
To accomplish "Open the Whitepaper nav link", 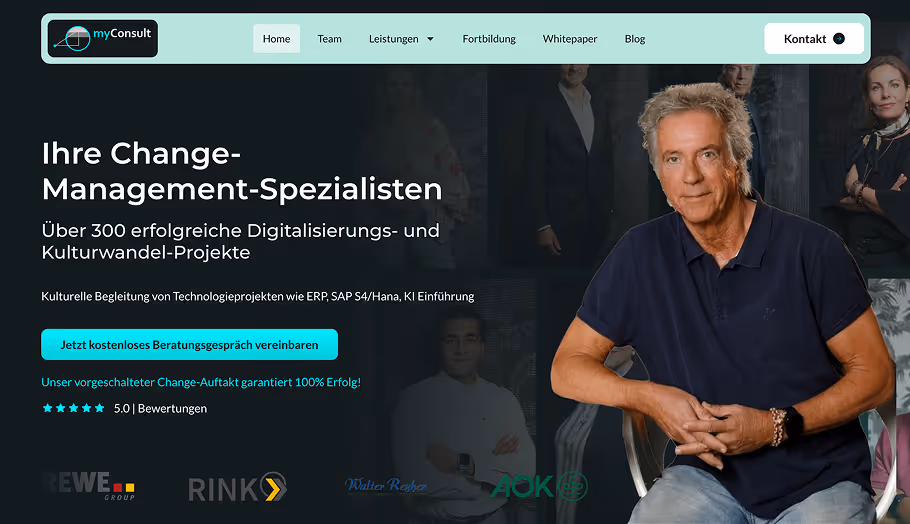I will [570, 39].
